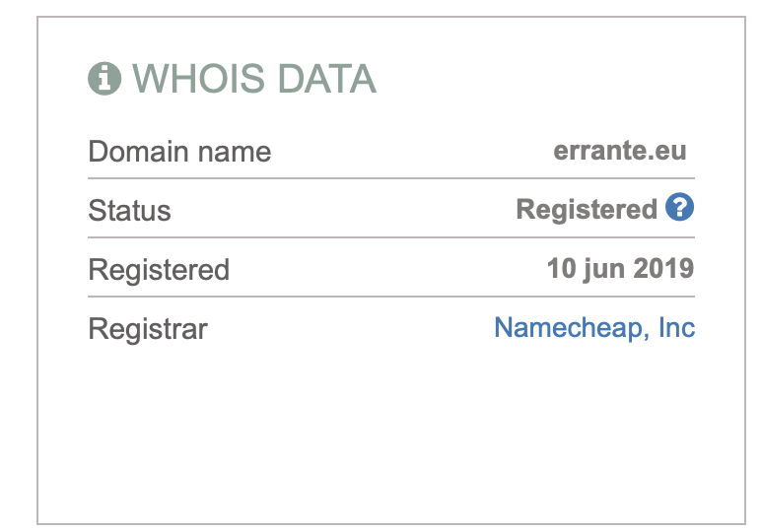Click the word DATA in the heading

327,79
